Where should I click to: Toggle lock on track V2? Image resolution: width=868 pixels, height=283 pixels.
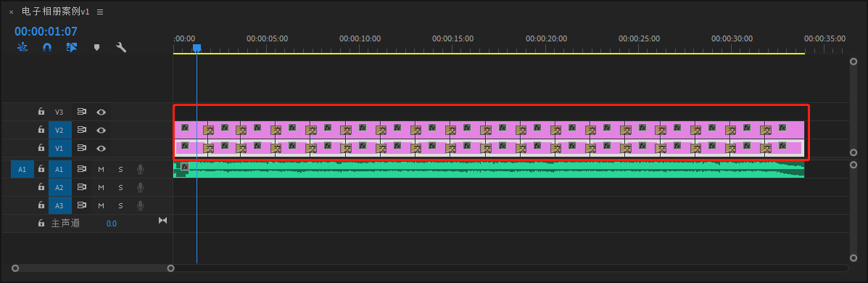click(x=41, y=130)
